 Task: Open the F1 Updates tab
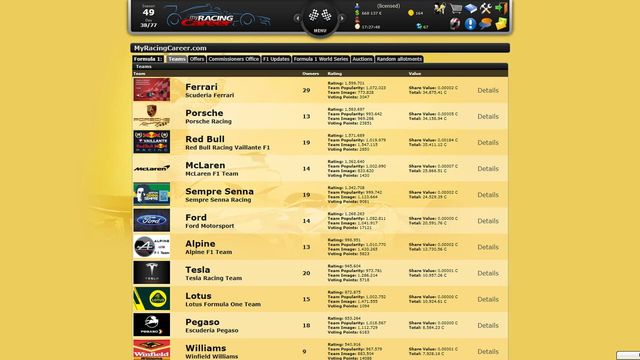tap(276, 59)
